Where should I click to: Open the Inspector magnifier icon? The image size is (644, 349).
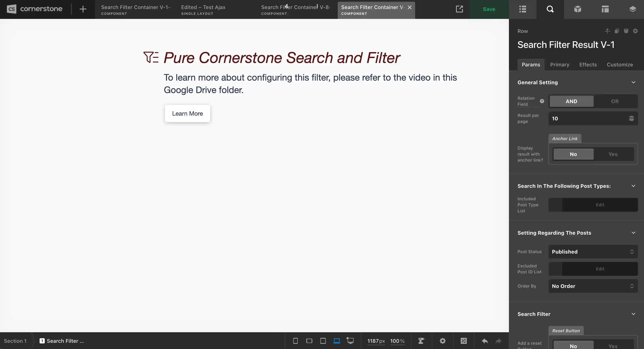(550, 9)
